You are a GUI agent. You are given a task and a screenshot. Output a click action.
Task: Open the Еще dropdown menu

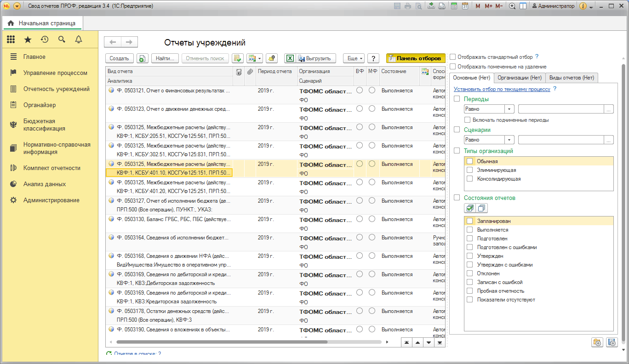pos(354,58)
